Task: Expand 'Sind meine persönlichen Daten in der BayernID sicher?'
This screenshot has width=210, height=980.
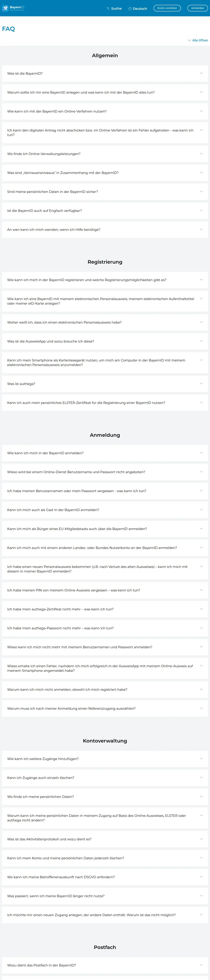Action: pyautogui.click(x=105, y=192)
